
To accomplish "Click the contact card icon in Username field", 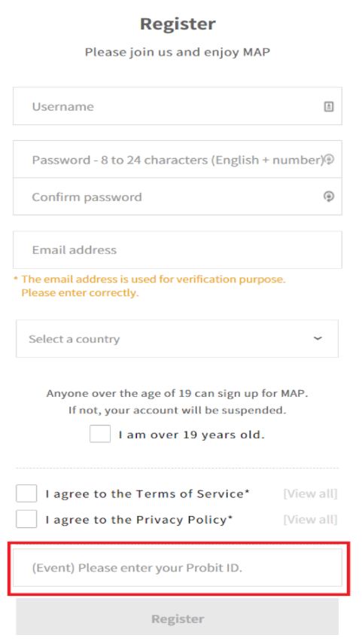I will tap(328, 106).
